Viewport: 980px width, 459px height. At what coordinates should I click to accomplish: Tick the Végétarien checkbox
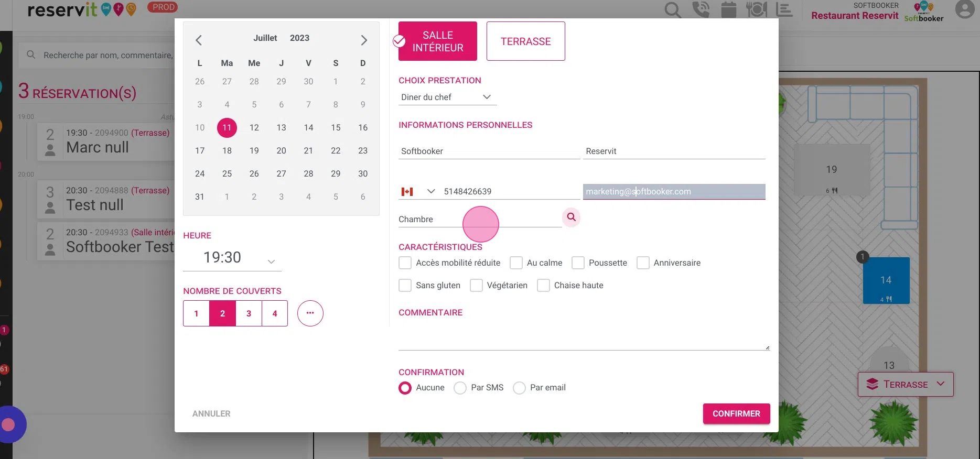(476, 286)
